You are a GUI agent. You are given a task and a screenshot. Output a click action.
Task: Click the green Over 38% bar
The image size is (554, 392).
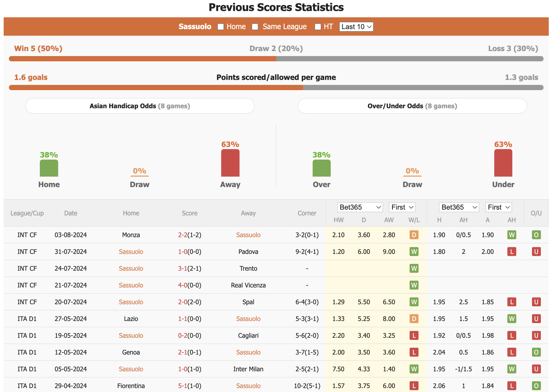(x=322, y=168)
